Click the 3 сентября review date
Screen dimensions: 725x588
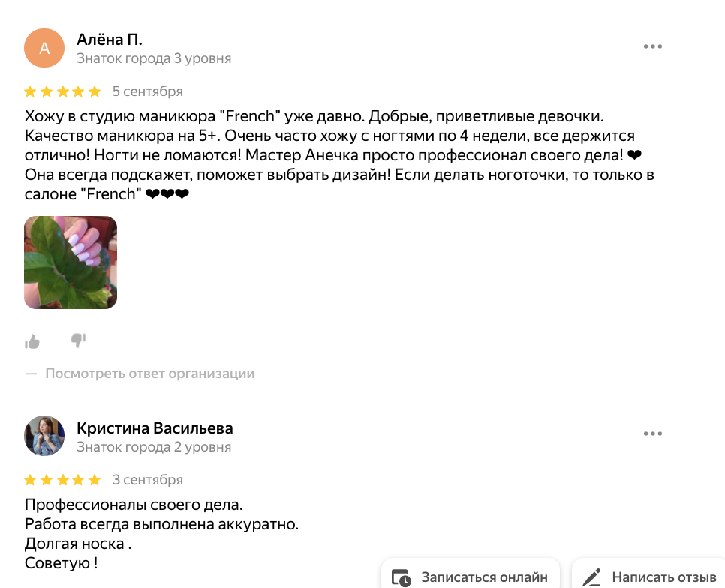(x=148, y=480)
